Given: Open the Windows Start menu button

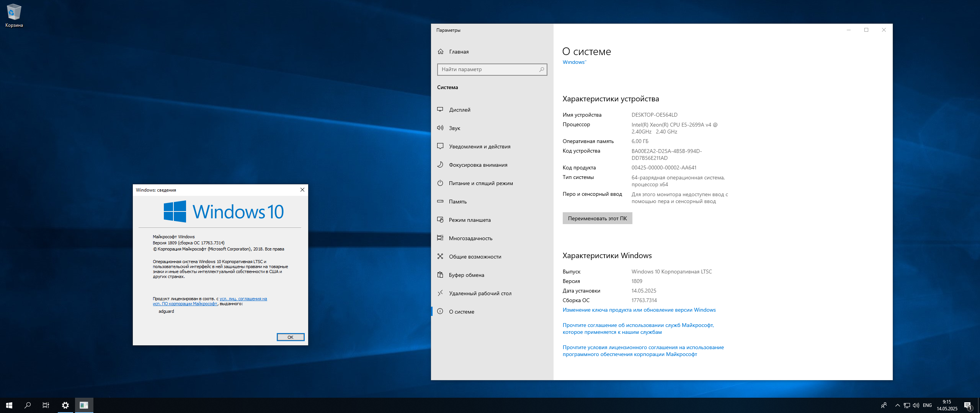Looking at the screenshot, I should click(9, 405).
